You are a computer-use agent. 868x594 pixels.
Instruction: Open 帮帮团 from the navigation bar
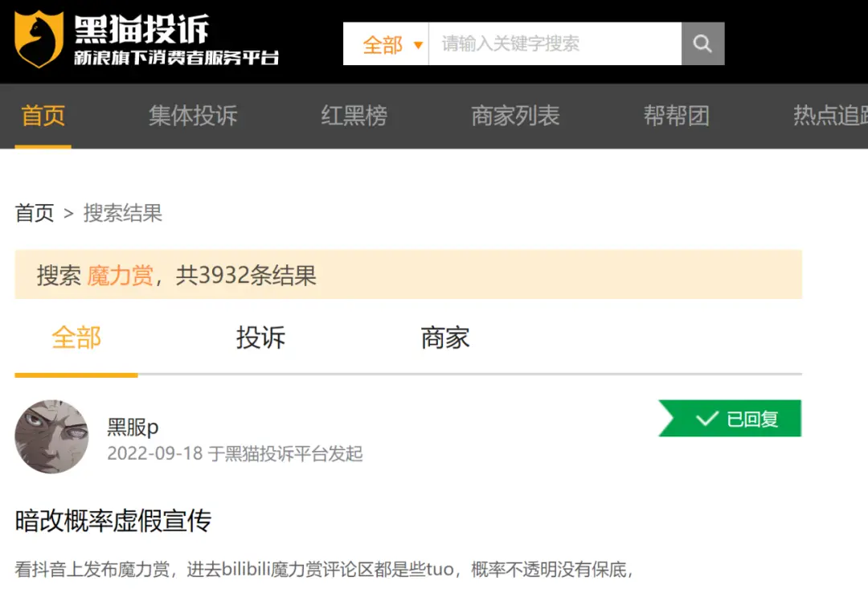677,116
